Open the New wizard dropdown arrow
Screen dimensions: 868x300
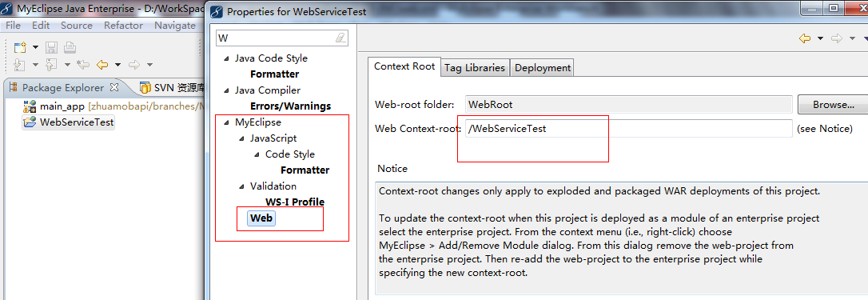35,48
